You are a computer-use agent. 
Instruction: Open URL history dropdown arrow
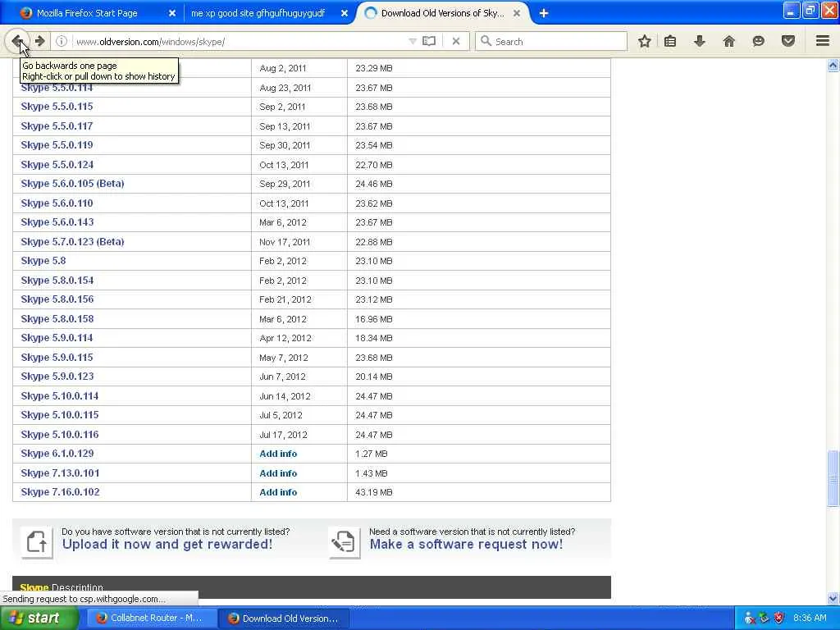point(413,41)
